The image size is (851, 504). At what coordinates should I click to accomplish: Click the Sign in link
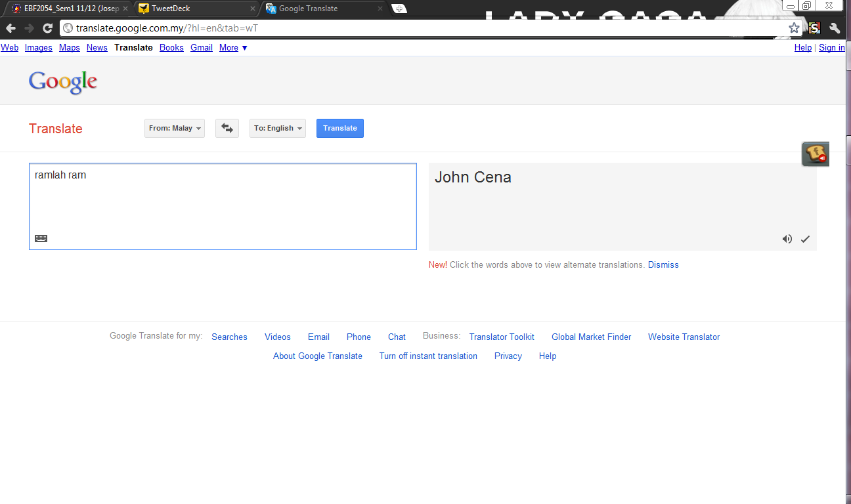831,47
